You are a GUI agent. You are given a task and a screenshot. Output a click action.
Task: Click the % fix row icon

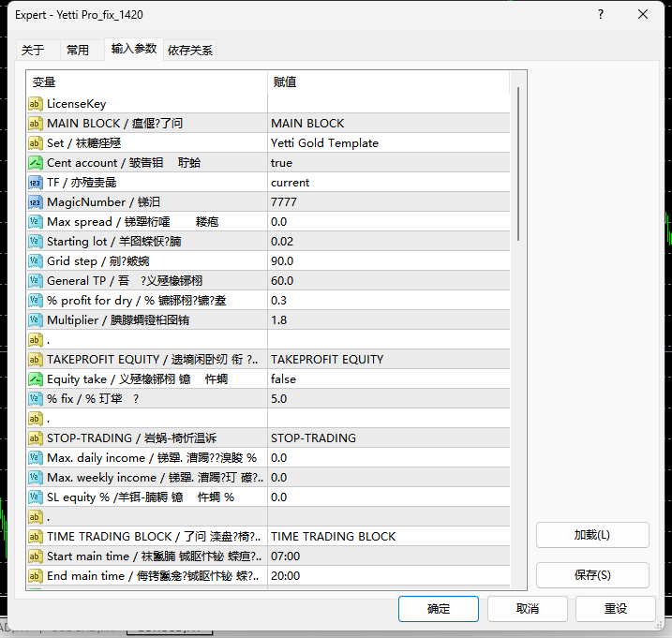click(36, 399)
